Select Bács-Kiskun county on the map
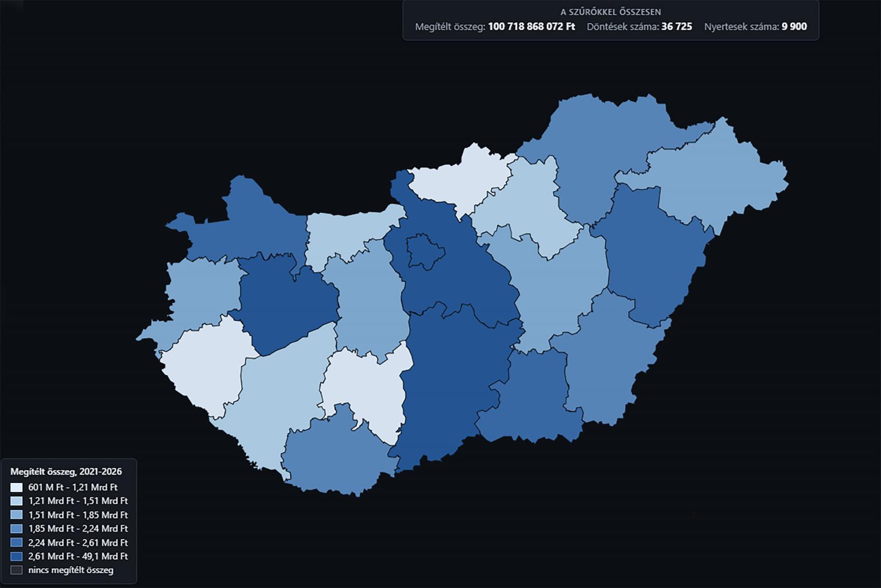This screenshot has height=588, width=881. (457, 380)
